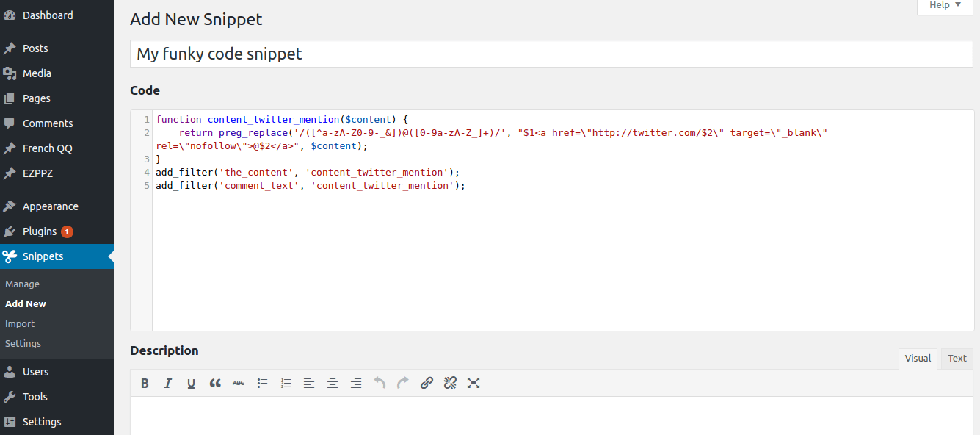The width and height of the screenshot is (980, 435).
Task: Remove link using the unlink icon
Action: tap(450, 383)
